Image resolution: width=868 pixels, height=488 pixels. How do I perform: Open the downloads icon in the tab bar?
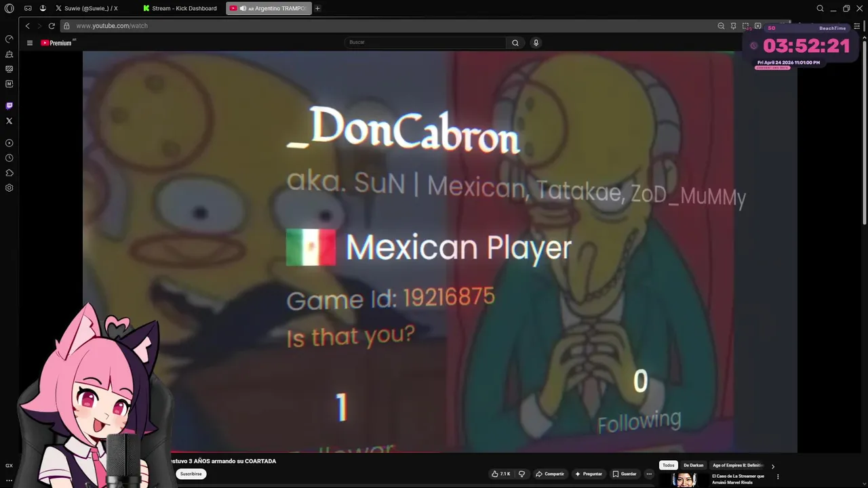click(43, 8)
